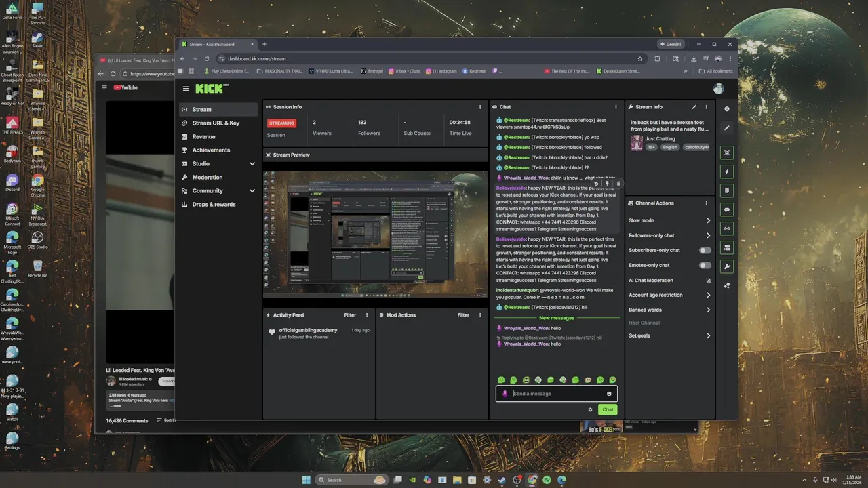Focus the Send a message input field

click(x=557, y=394)
